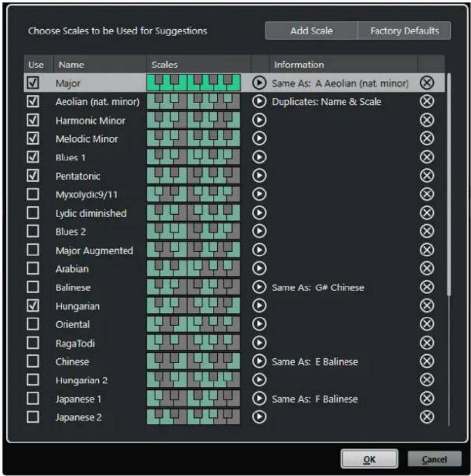Image resolution: width=471 pixels, height=476 pixels.
Task: Click the Scales column header
Action: [199, 65]
